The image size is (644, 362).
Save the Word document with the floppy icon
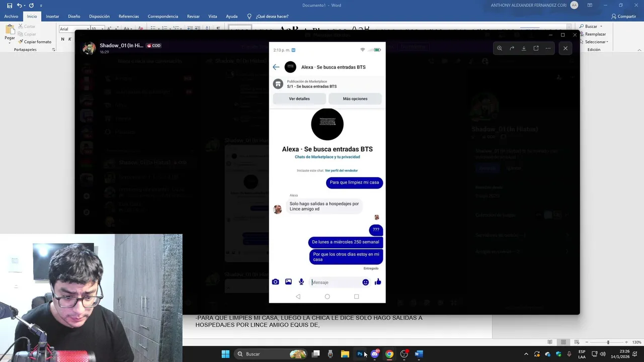(x=10, y=6)
